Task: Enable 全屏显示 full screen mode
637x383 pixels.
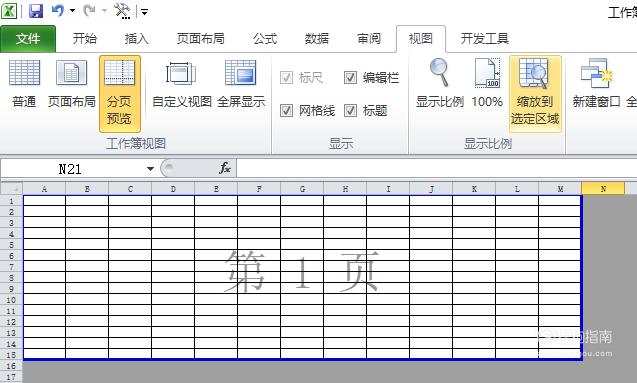Action: pyautogui.click(x=241, y=84)
